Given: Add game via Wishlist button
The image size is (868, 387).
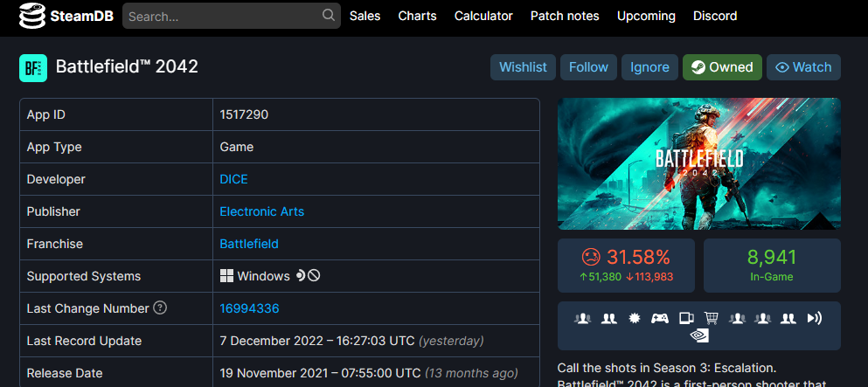Looking at the screenshot, I should pos(523,67).
